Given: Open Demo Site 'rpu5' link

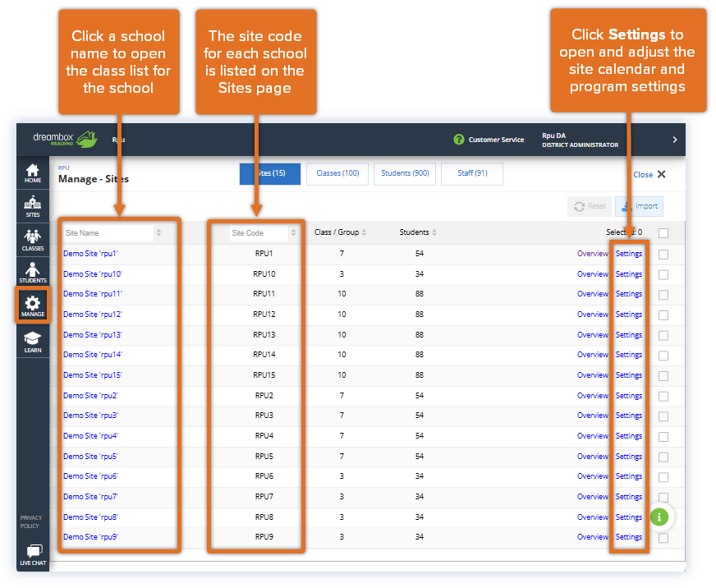Looking at the screenshot, I should (90, 457).
